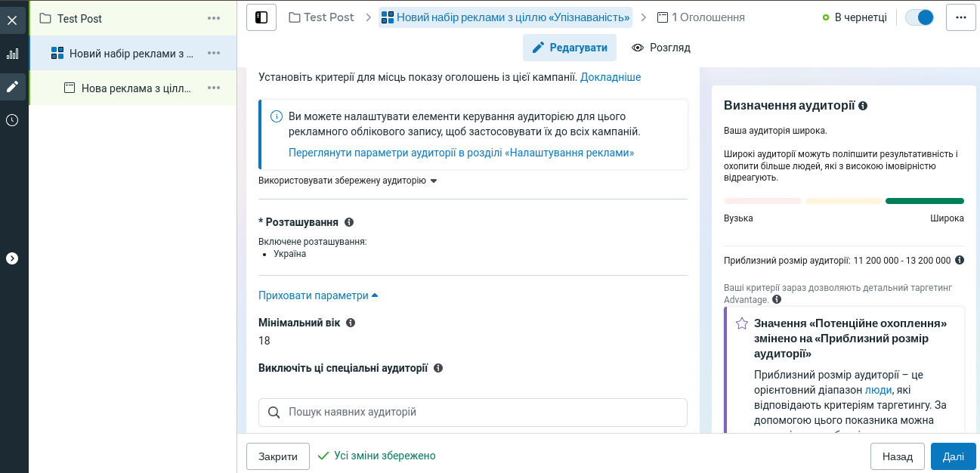
Task: Toggle the ad set on/off switch
Action: click(920, 17)
